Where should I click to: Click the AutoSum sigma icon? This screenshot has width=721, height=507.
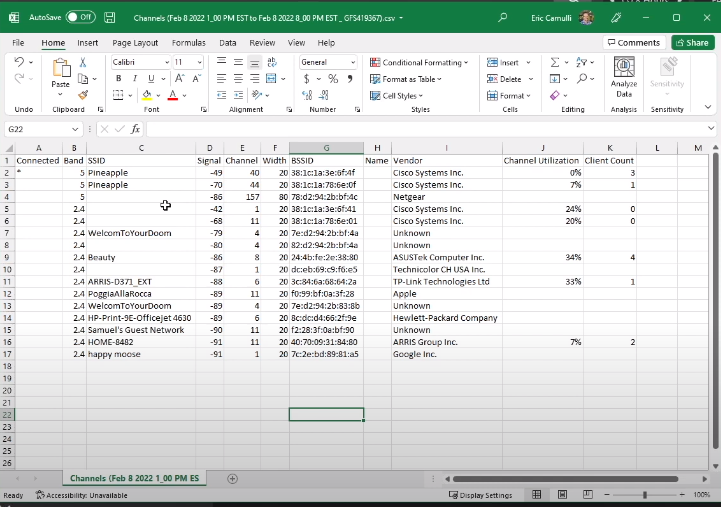coord(557,62)
